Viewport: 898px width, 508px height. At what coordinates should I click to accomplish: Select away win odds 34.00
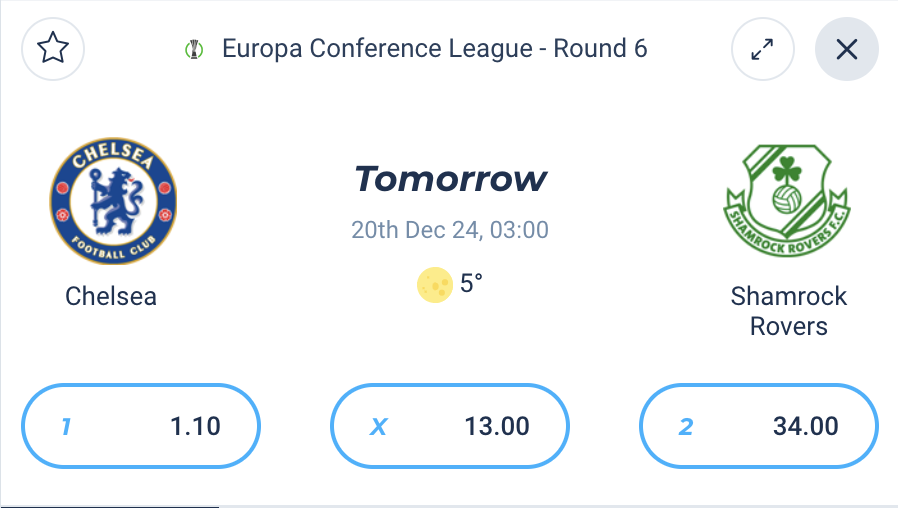click(758, 426)
